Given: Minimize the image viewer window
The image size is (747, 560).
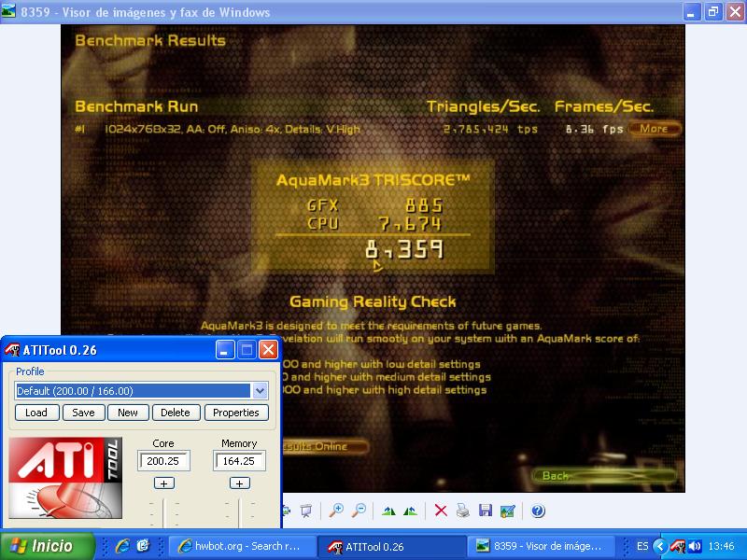Looking at the screenshot, I should coord(691,11).
